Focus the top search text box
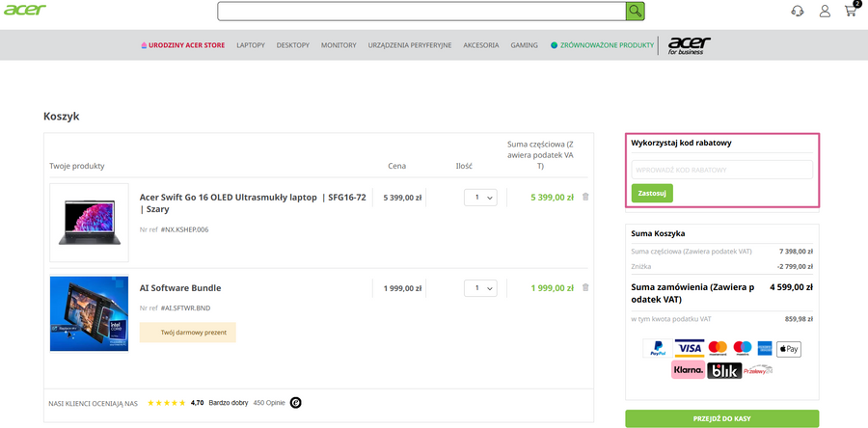Screen dimensions: 868x428 (x=421, y=11)
